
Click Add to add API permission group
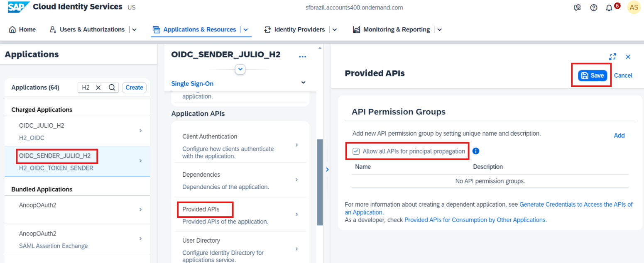click(x=619, y=135)
